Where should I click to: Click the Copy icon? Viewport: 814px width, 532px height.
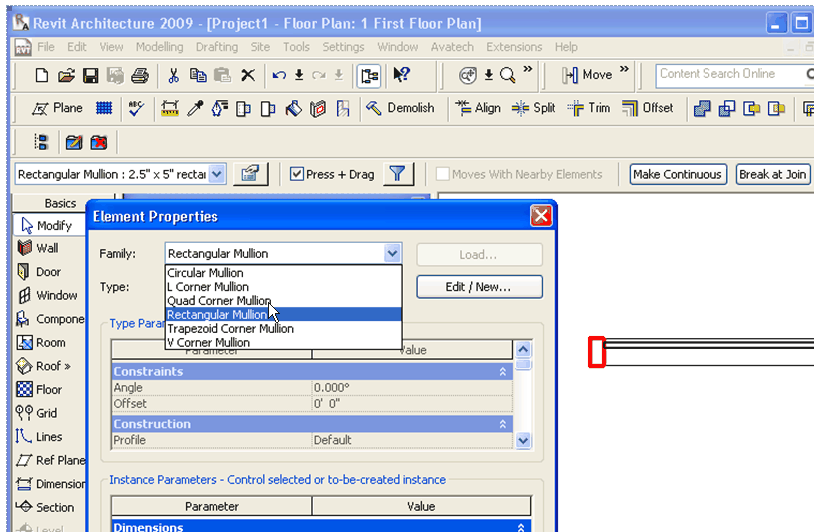coord(198,75)
